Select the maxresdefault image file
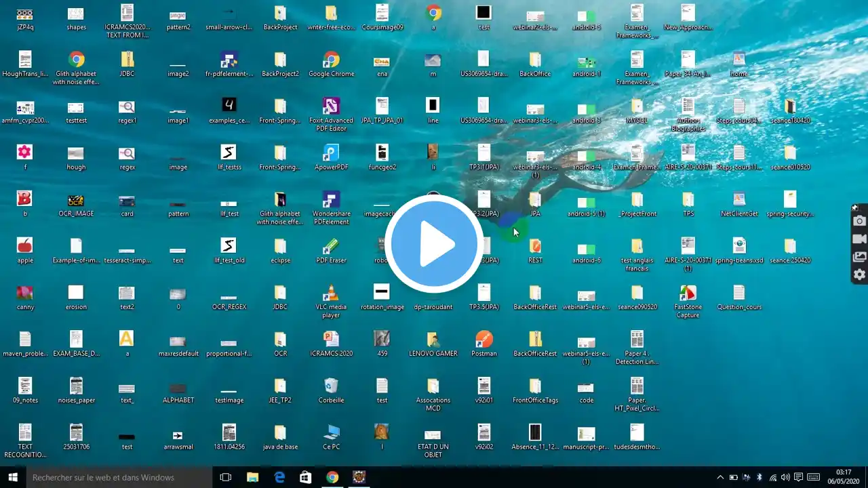The width and height of the screenshot is (868, 488). click(x=178, y=347)
